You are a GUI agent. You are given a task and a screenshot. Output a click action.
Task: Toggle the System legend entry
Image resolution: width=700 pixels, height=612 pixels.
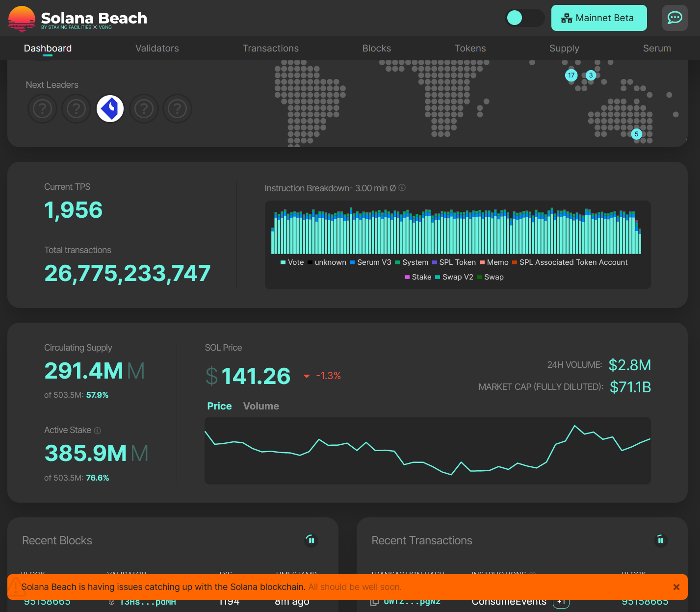coord(411,262)
